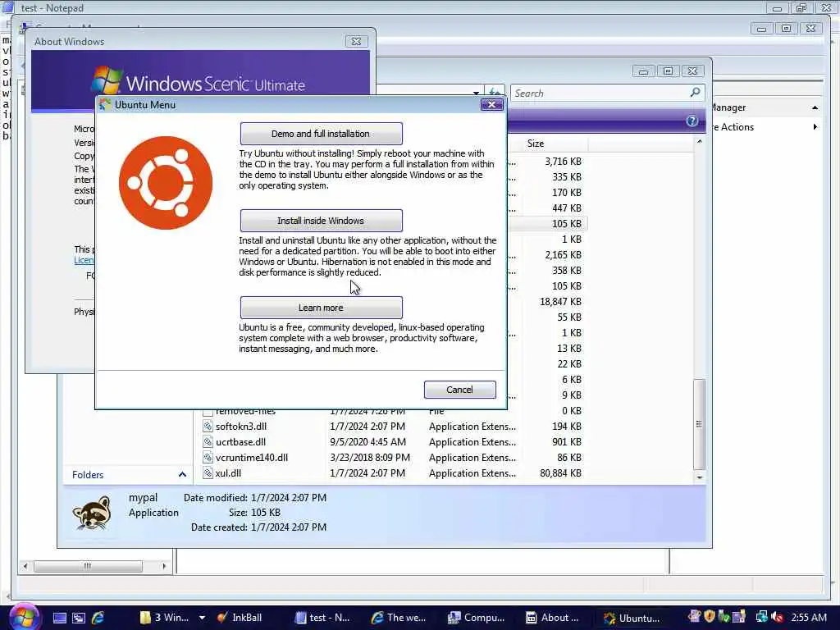Click the 18,847 KB size cell
The height and width of the screenshot is (630, 840).
560,302
